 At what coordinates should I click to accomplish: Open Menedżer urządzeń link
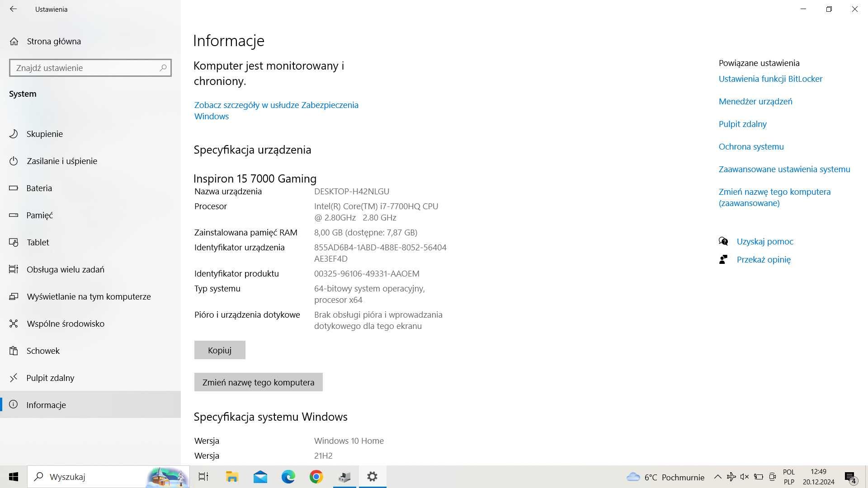tap(755, 101)
